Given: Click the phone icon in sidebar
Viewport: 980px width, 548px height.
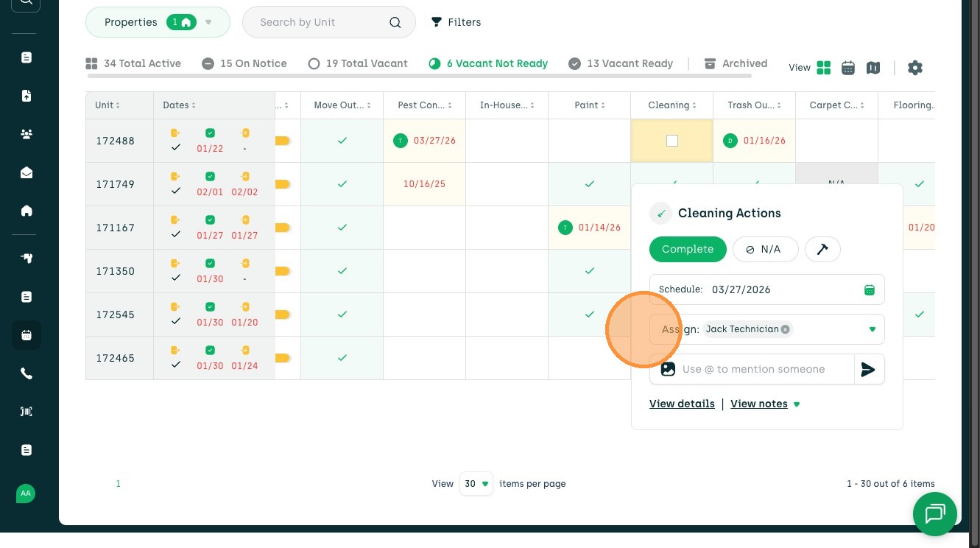Looking at the screenshot, I should pos(27,373).
